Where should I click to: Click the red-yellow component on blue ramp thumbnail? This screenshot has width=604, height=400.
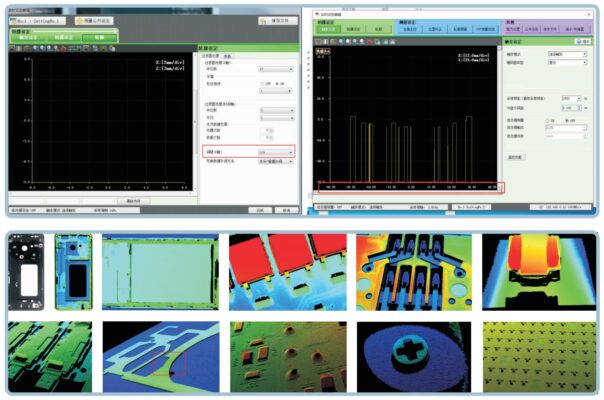click(x=539, y=272)
